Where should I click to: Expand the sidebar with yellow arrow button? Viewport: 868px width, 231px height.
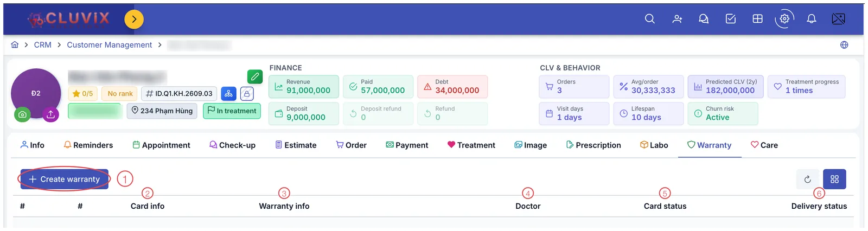[134, 20]
